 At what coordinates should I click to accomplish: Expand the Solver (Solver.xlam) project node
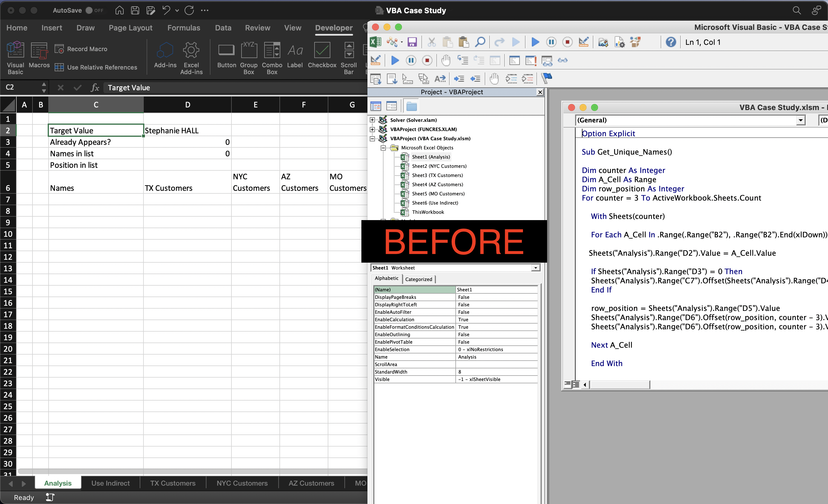(x=372, y=120)
